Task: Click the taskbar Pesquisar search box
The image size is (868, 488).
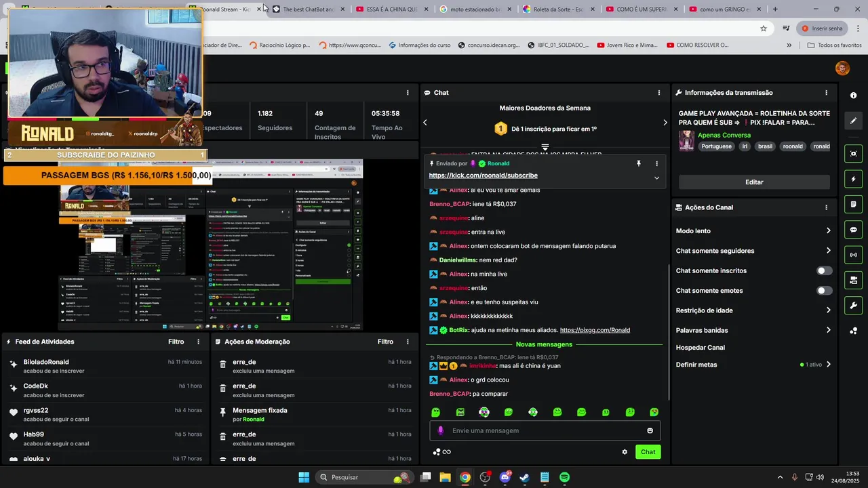Action: (365, 477)
